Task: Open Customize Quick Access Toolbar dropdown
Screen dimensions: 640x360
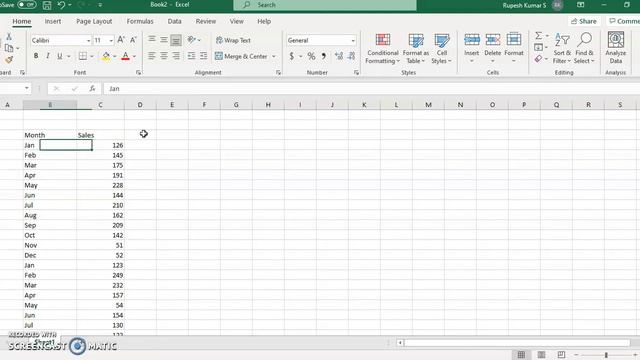Action: [x=100, y=5]
